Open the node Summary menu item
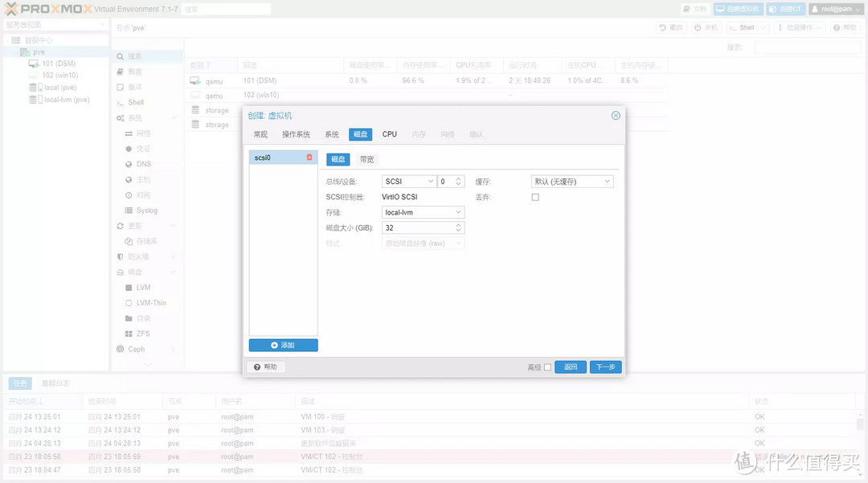868x483 pixels. [149, 72]
